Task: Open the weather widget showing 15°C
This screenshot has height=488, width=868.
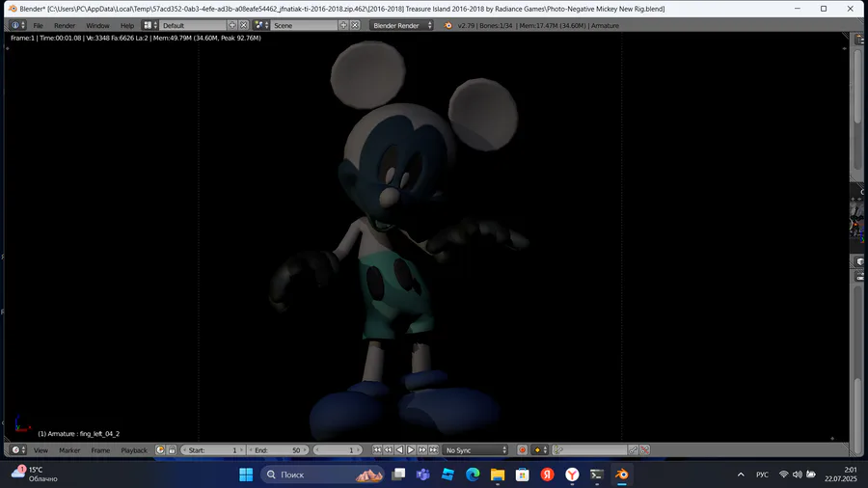Action: click(36, 474)
